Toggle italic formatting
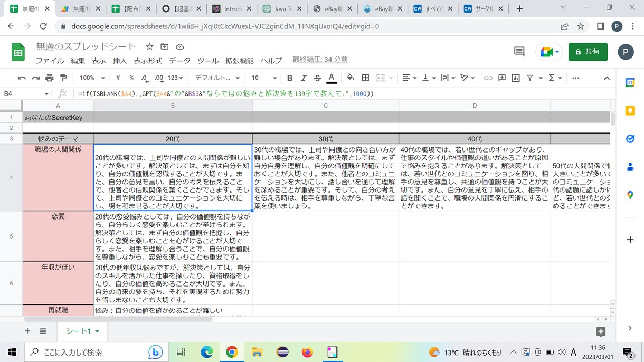The width and height of the screenshot is (644, 362). (304, 78)
